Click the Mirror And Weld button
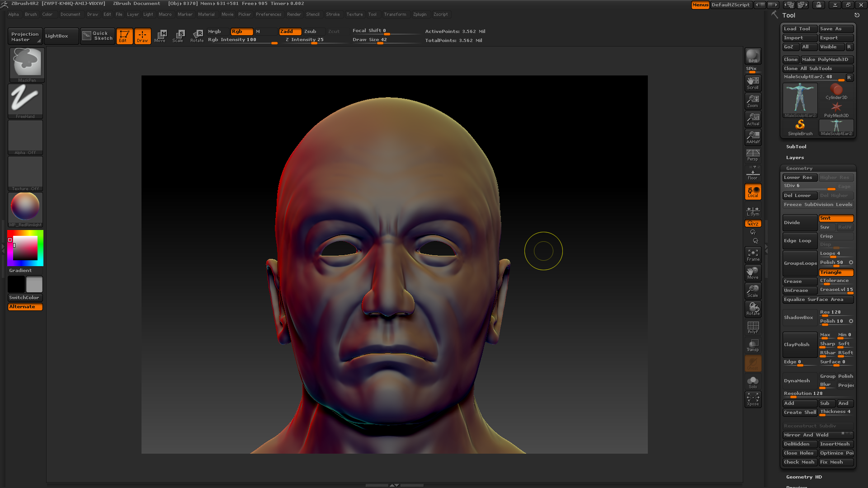Image resolution: width=868 pixels, height=488 pixels. (818, 435)
